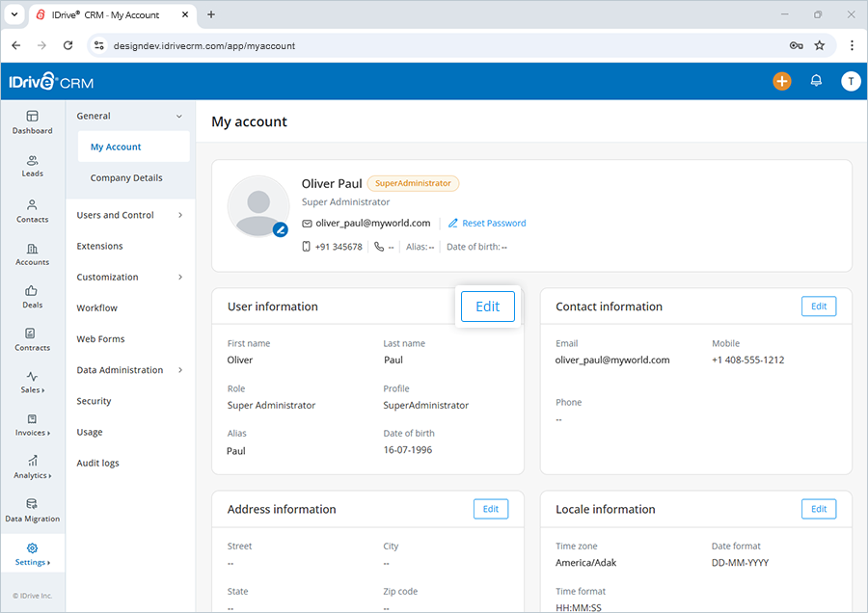Switch to Company Details

[x=126, y=177]
